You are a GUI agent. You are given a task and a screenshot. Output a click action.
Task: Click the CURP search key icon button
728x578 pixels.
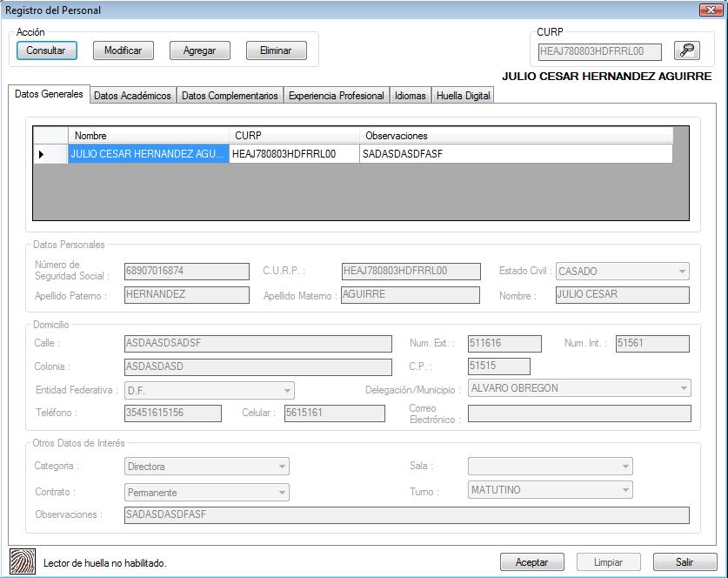(686, 50)
